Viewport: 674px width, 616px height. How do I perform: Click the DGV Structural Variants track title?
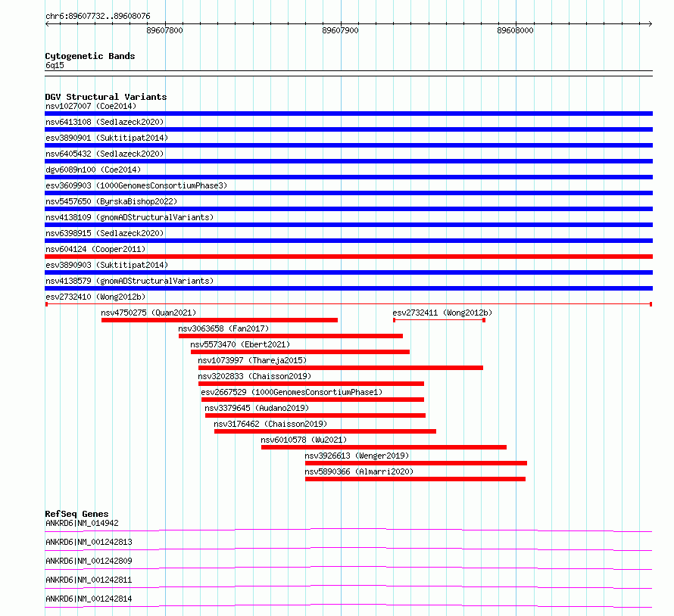point(106,97)
